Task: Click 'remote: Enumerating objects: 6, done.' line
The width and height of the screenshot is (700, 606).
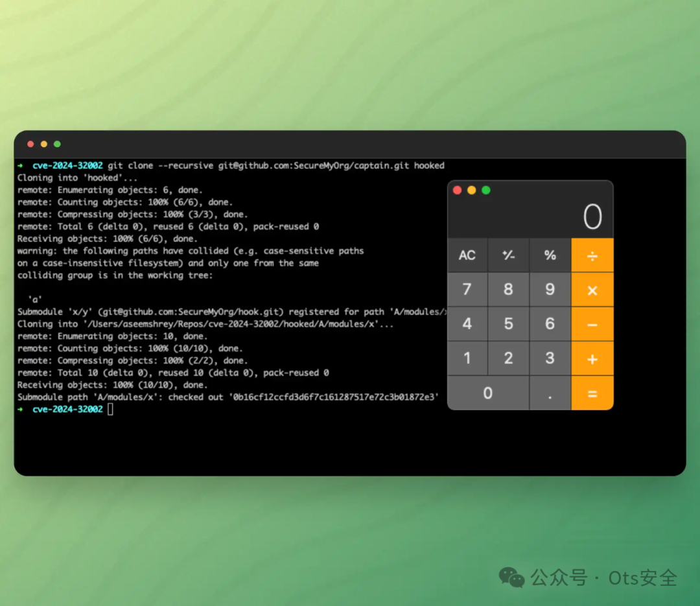Action: point(110,191)
